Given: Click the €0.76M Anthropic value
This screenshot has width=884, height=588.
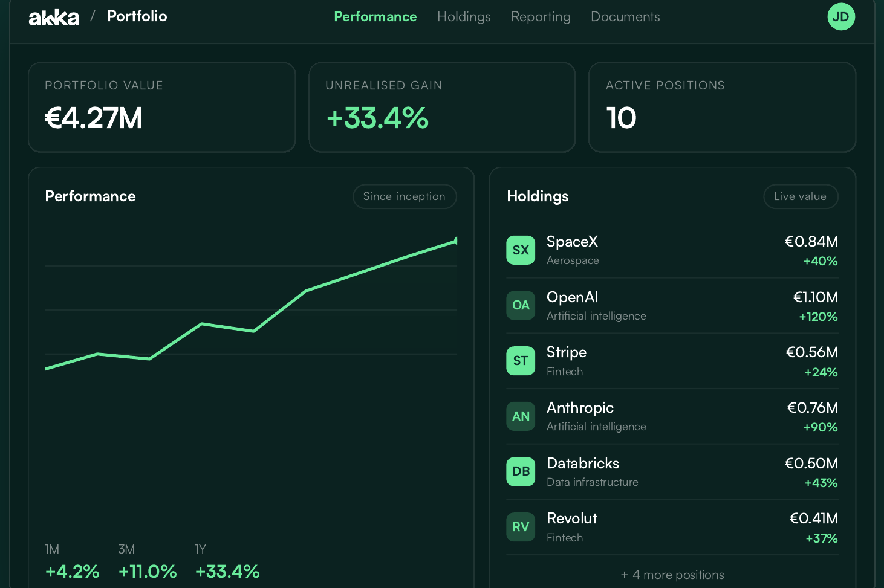Looking at the screenshot, I should pyautogui.click(x=813, y=408).
